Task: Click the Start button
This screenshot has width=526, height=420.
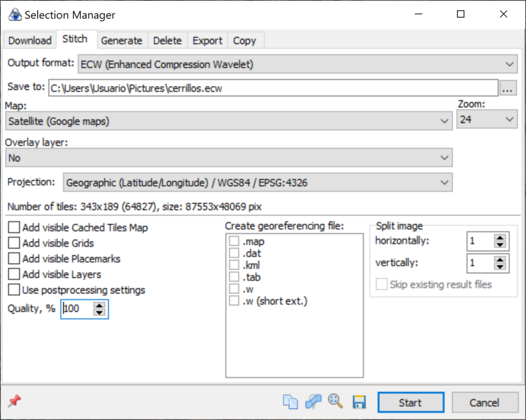Action: tap(410, 402)
